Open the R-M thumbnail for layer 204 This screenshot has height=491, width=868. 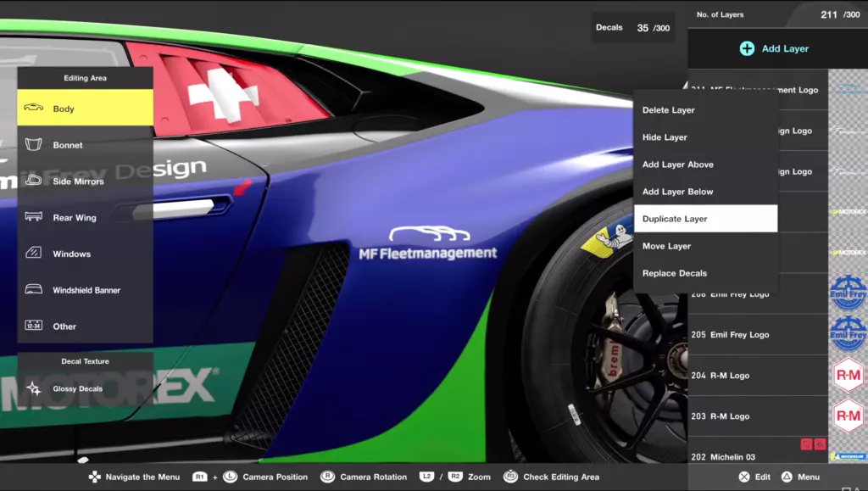pyautogui.click(x=848, y=376)
